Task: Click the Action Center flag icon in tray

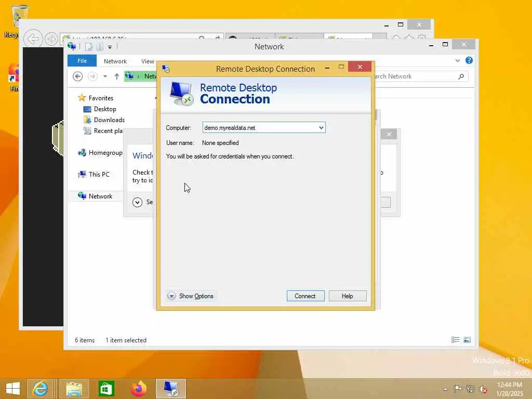Action: pos(458,389)
